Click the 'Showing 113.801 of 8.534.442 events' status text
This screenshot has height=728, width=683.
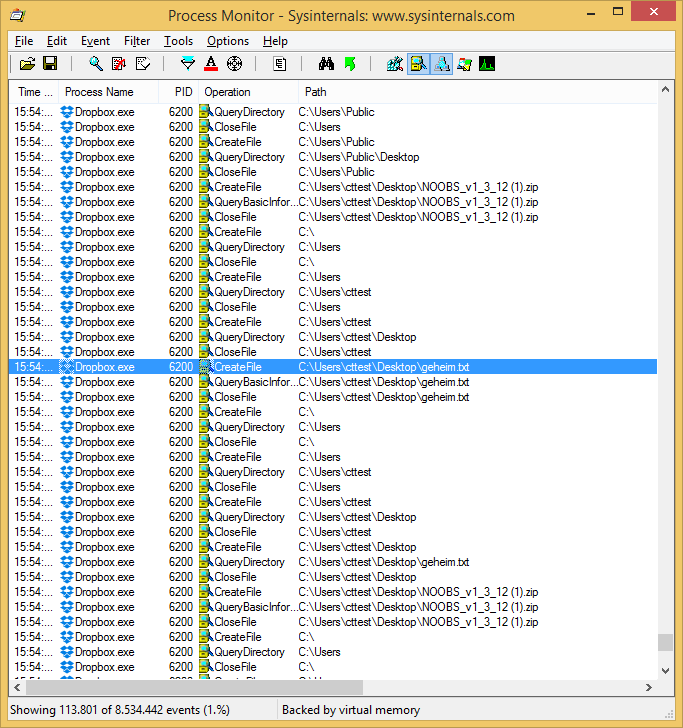pyautogui.click(x=120, y=710)
